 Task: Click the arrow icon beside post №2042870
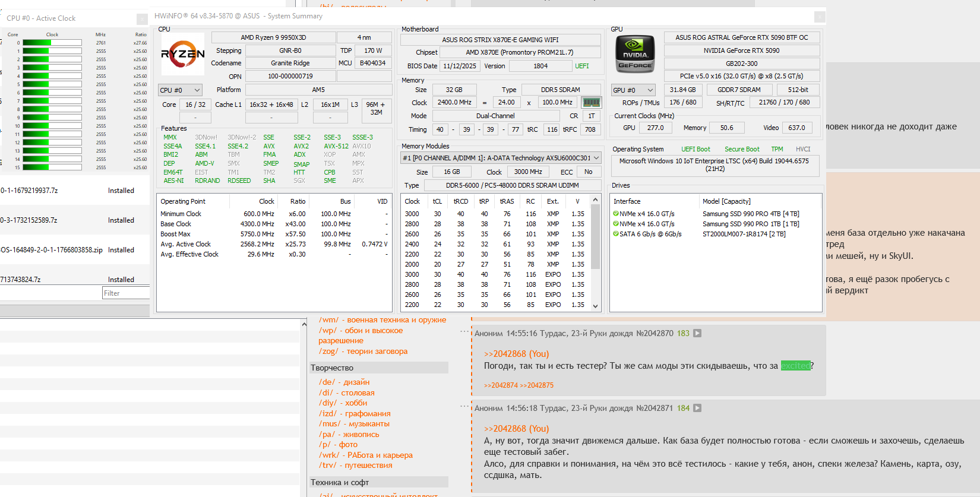(697, 334)
